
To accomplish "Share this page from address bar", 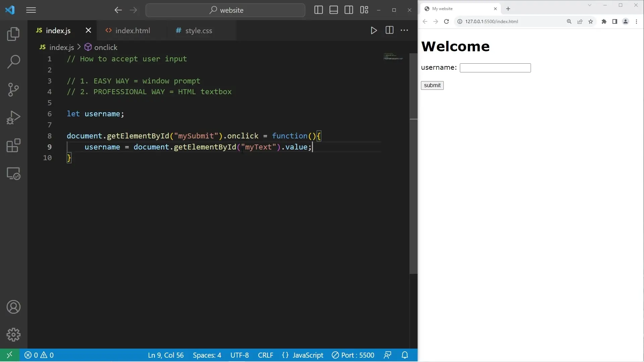I will click(580, 21).
